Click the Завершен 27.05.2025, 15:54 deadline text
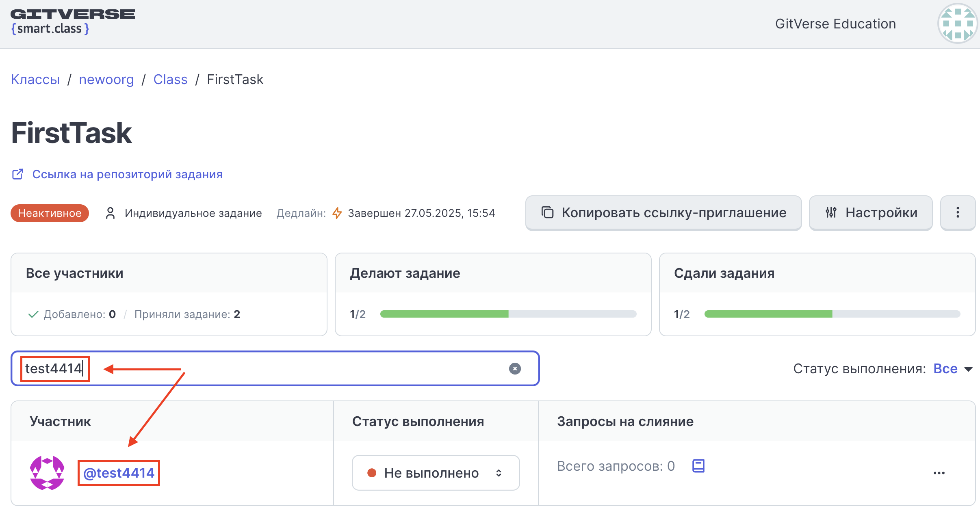Image resolution: width=980 pixels, height=515 pixels. click(x=421, y=213)
